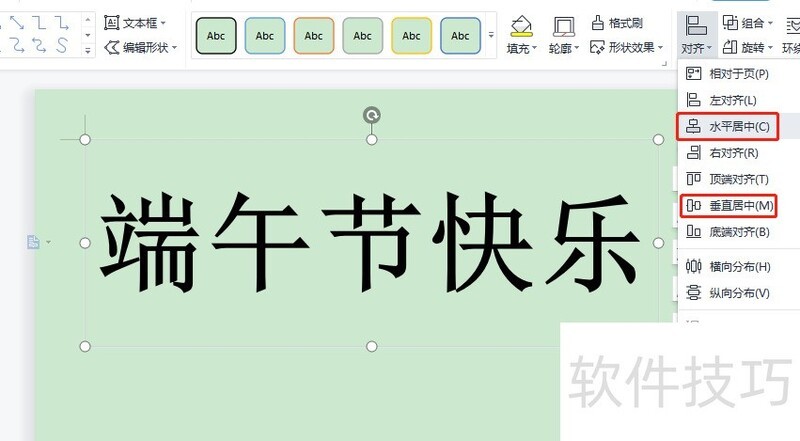This screenshot has height=441, width=800.
Task: Select the elbow arrow connector shape
Action: (62, 22)
